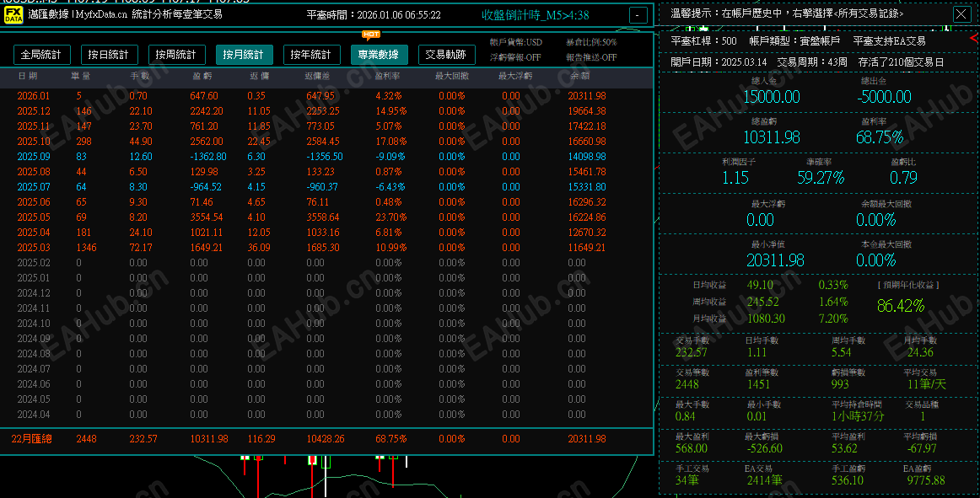980x498 pixels.
Task: Click the 萬匯數據 MyfxData.cn title link
Action: pos(78,14)
